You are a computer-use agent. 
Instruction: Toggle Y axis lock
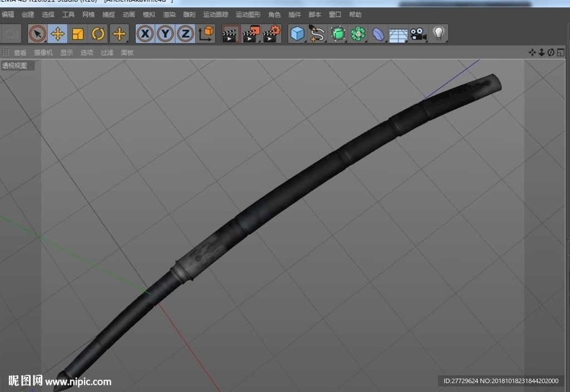(x=165, y=34)
